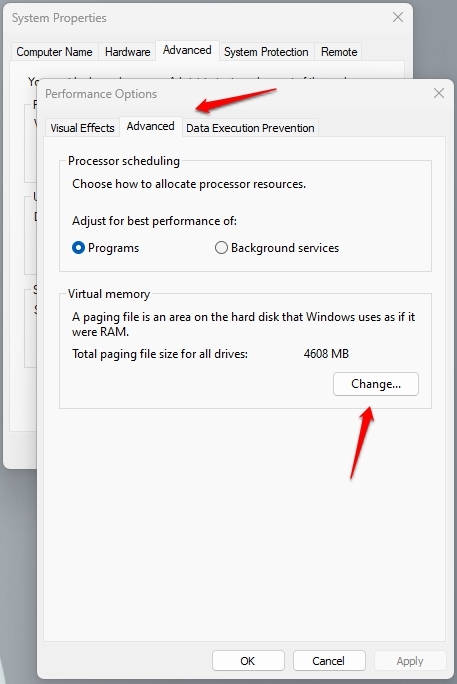Open the Remote tab
This screenshot has width=457, height=684.
(x=339, y=52)
